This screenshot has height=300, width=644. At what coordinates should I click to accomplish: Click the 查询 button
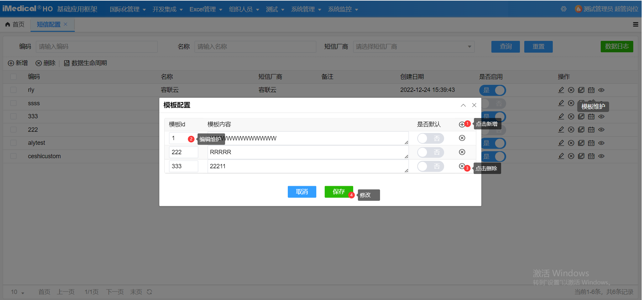pos(505,47)
